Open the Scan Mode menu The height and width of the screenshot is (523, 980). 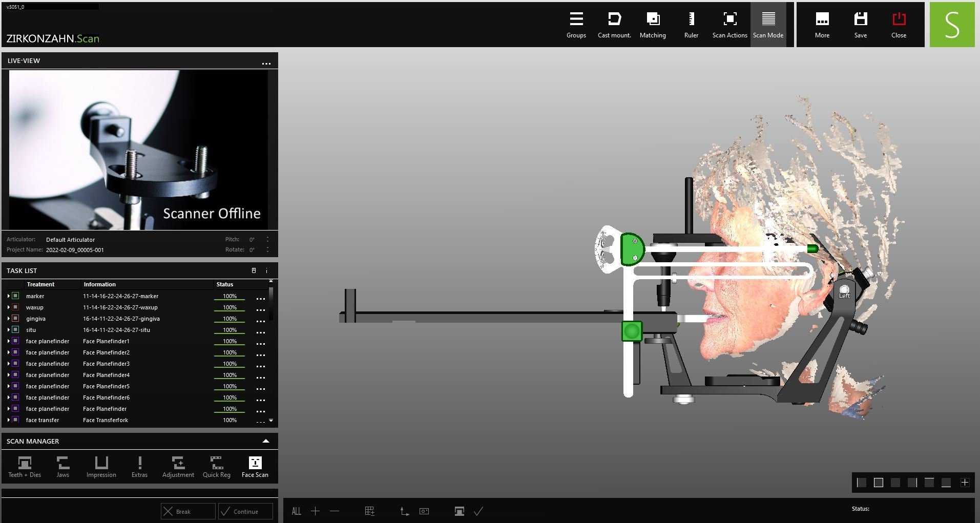click(768, 25)
